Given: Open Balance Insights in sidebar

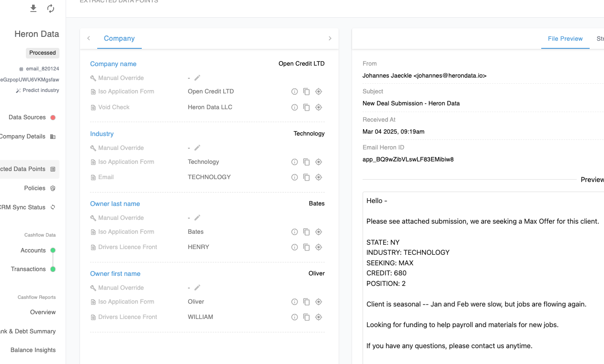Looking at the screenshot, I should pyautogui.click(x=33, y=350).
